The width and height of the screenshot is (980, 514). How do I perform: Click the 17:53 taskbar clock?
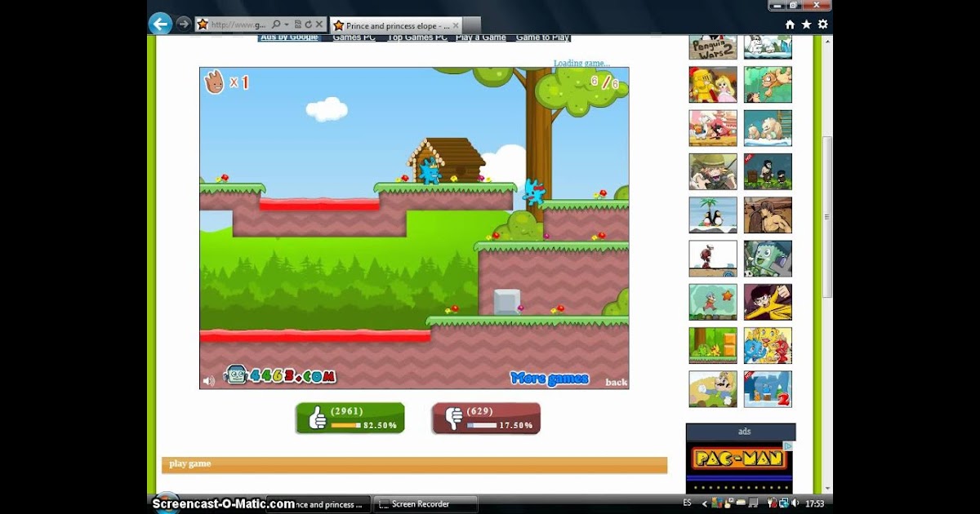814,503
